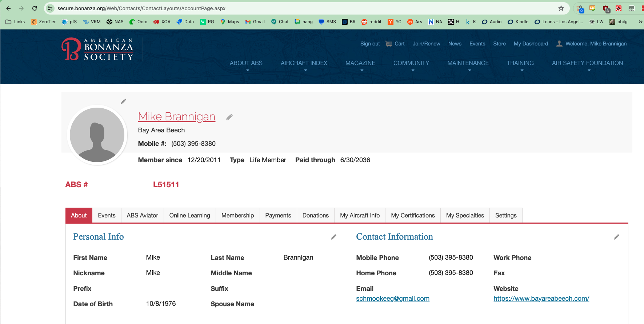Open the Membership tab

point(237,215)
